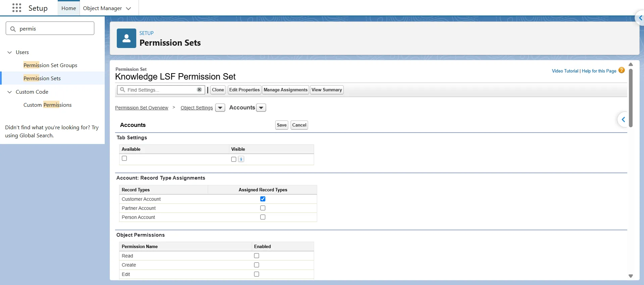Screen dimensions: 644x285
Task: Click the SETUP breadcrumb label
Action: tap(146, 33)
